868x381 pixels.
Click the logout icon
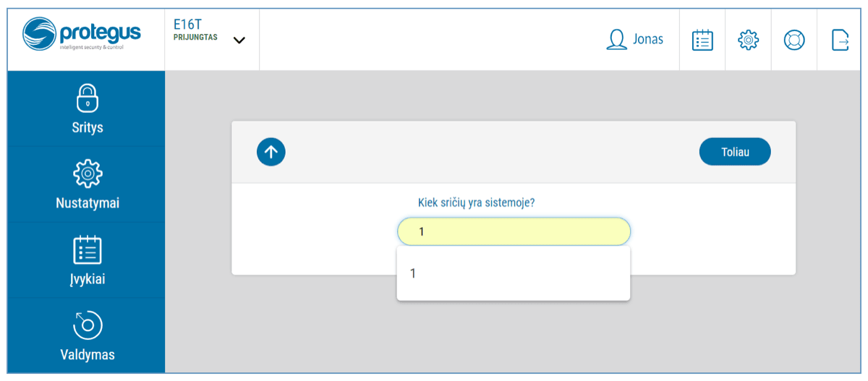(841, 40)
